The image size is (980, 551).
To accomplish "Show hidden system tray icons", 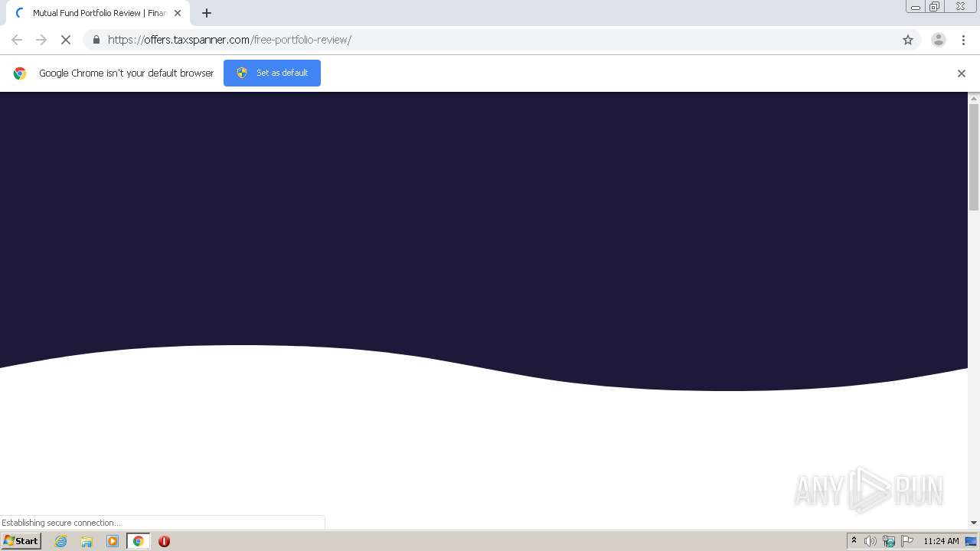I will pos(854,541).
